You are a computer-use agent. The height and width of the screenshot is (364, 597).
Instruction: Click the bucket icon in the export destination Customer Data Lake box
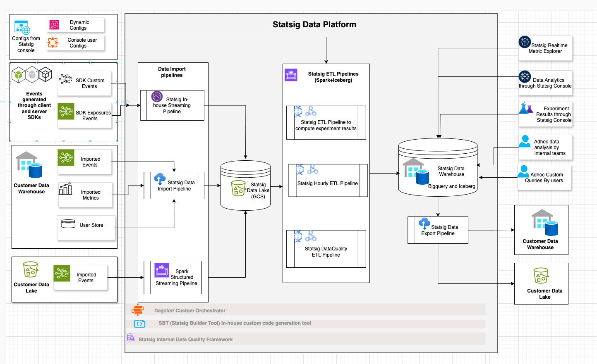click(541, 276)
